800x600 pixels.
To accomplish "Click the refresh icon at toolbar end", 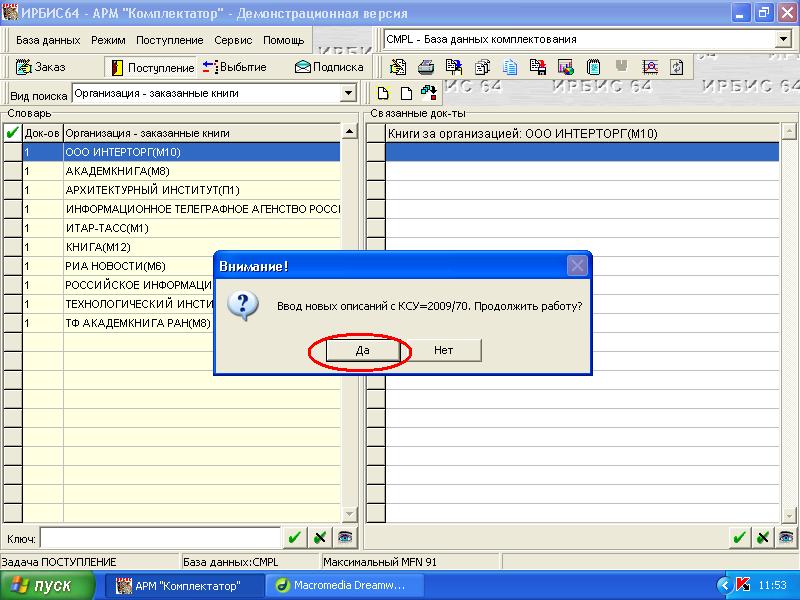I will pyautogui.click(x=677, y=67).
